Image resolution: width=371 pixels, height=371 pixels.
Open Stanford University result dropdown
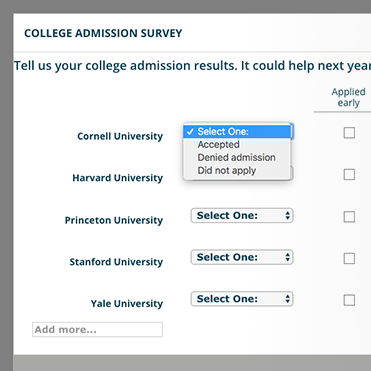click(x=242, y=257)
